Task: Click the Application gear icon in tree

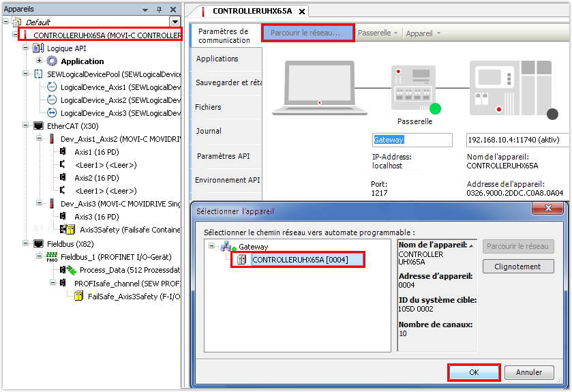Action: tap(52, 61)
